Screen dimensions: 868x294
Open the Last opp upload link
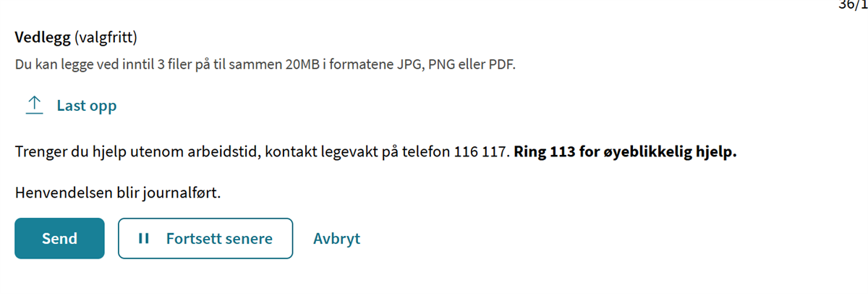[x=86, y=106]
